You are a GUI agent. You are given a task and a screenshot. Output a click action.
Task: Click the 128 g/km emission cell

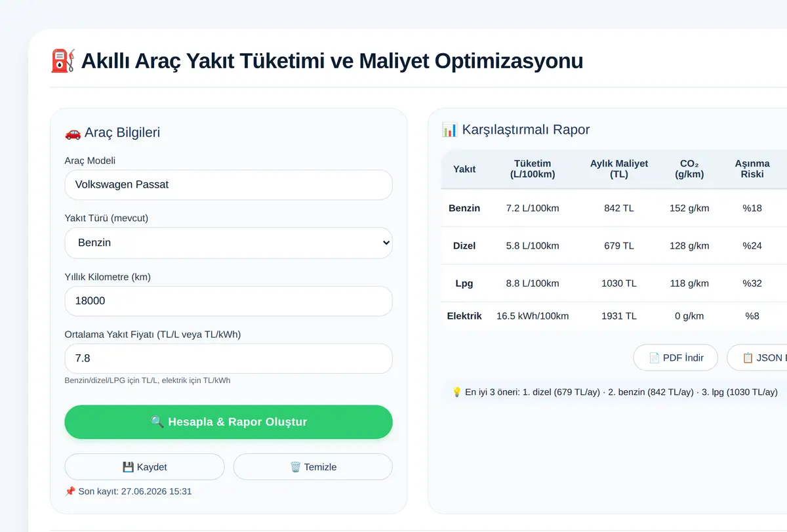689,246
